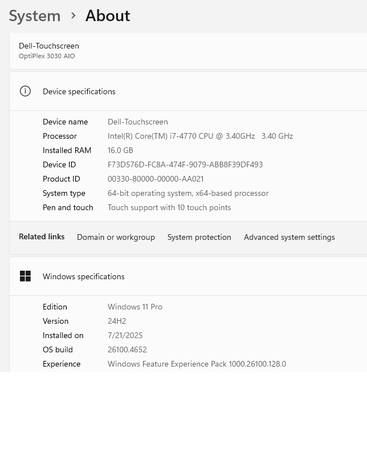
Task: Click the OS build 26100.4652 value
Action: coord(127,349)
